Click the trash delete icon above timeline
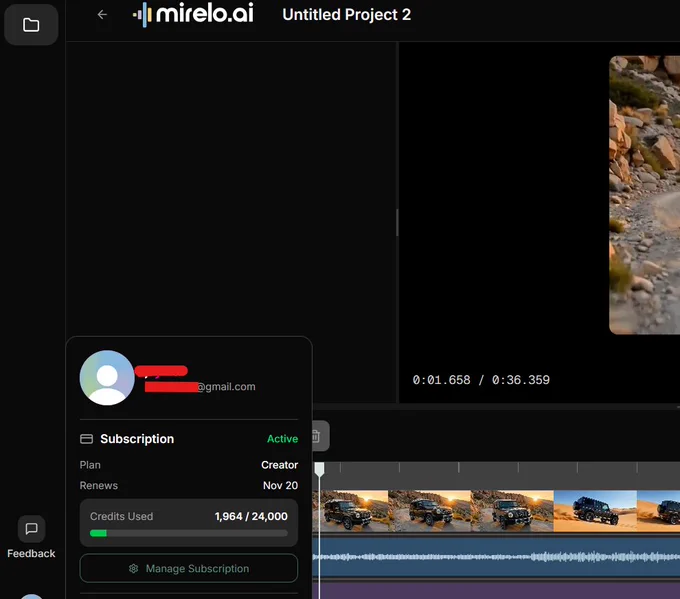This screenshot has width=680, height=599. pyautogui.click(x=316, y=436)
